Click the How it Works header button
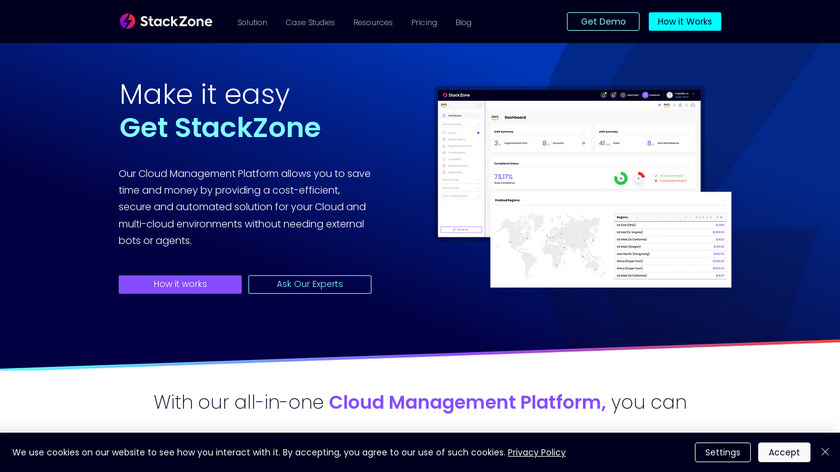The image size is (840, 472). pos(685,21)
